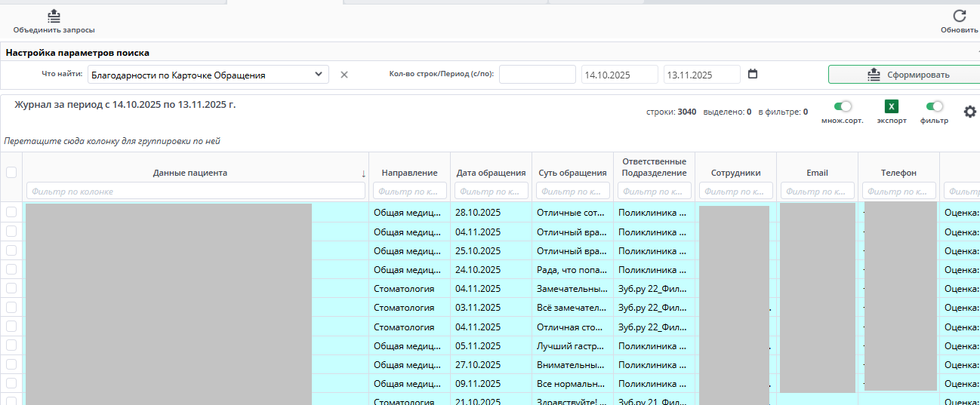Click the Email column filter field

click(x=818, y=191)
